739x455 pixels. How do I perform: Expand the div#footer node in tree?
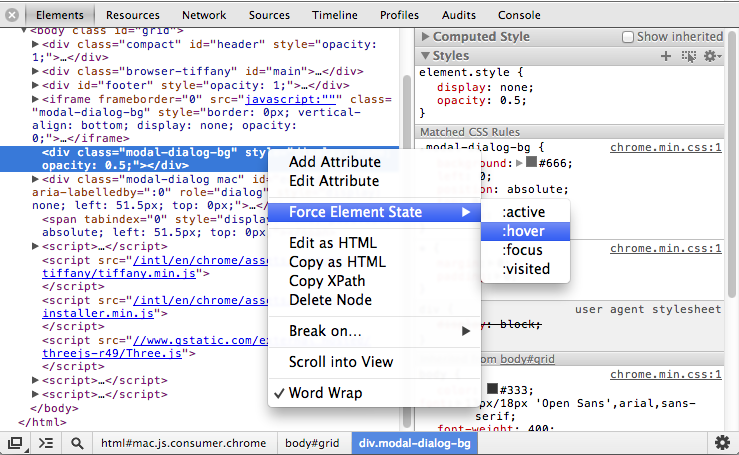click(x=36, y=85)
